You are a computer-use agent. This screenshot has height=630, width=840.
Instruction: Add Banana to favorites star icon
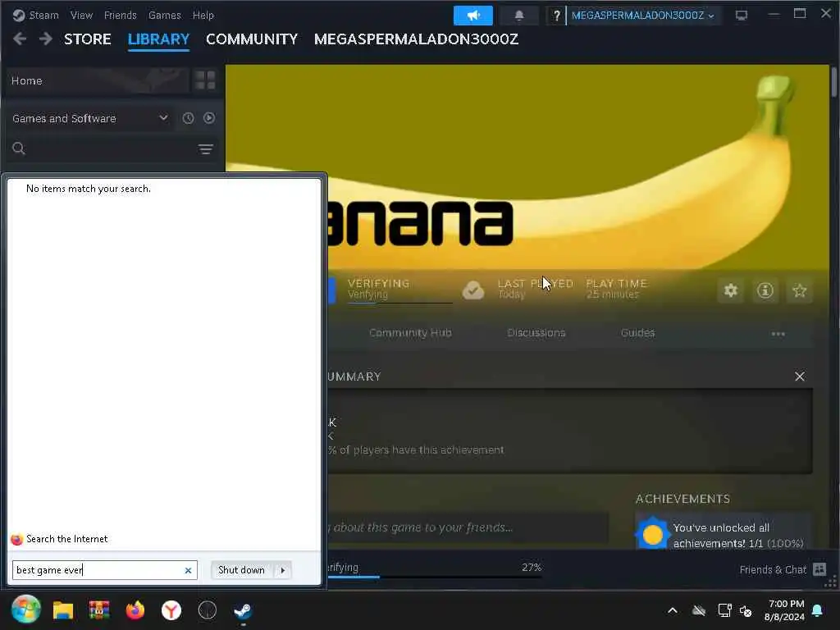point(799,290)
